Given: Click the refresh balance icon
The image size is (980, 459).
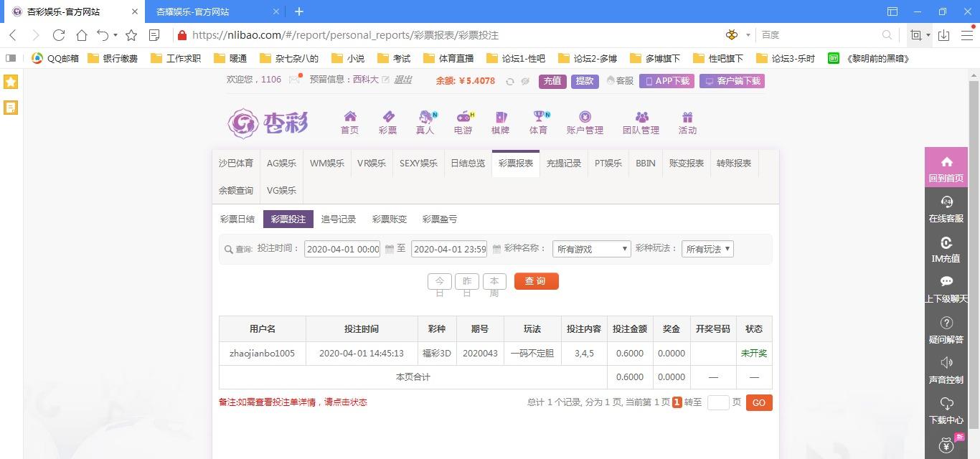Looking at the screenshot, I should (510, 81).
